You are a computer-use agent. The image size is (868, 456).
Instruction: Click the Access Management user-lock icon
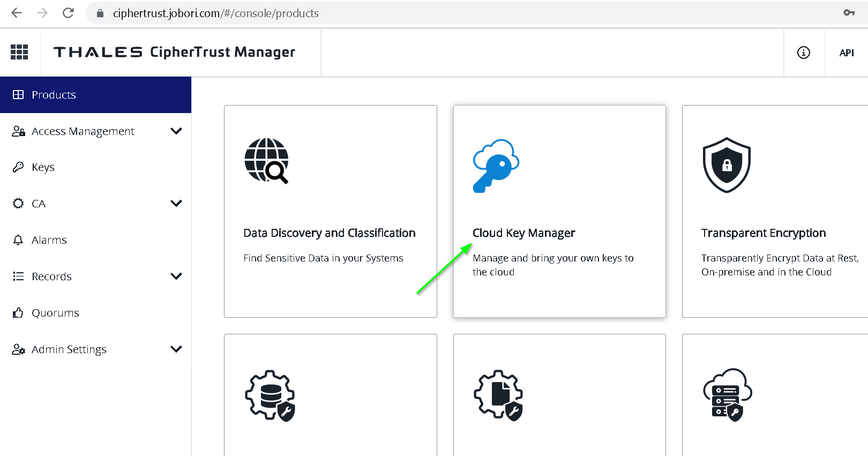pyautogui.click(x=18, y=131)
